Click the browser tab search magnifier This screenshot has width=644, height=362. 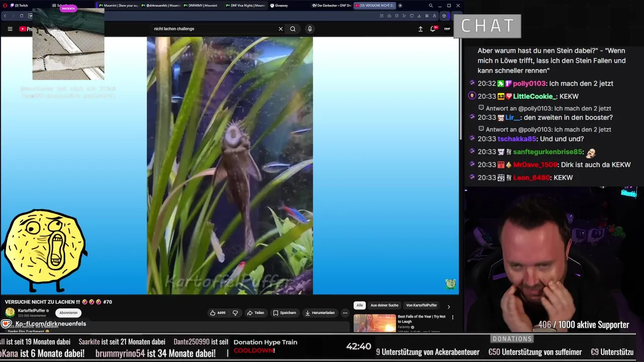tap(431, 6)
